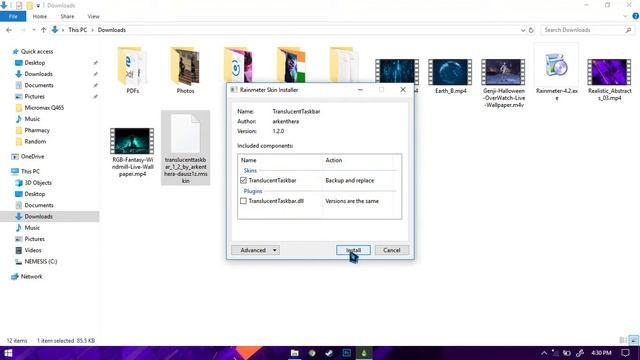Click This PC in address bar
This screenshot has width=640, height=360.
pyautogui.click(x=78, y=30)
